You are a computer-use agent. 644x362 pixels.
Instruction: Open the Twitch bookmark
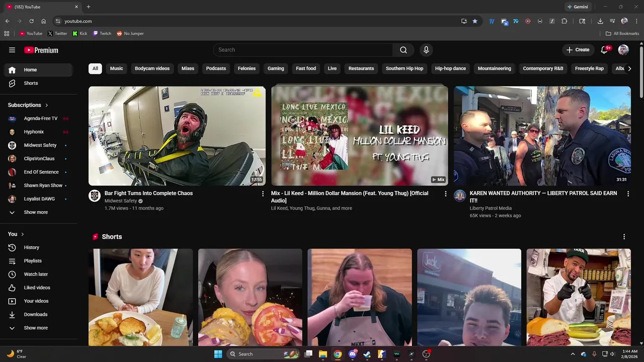[102, 34]
